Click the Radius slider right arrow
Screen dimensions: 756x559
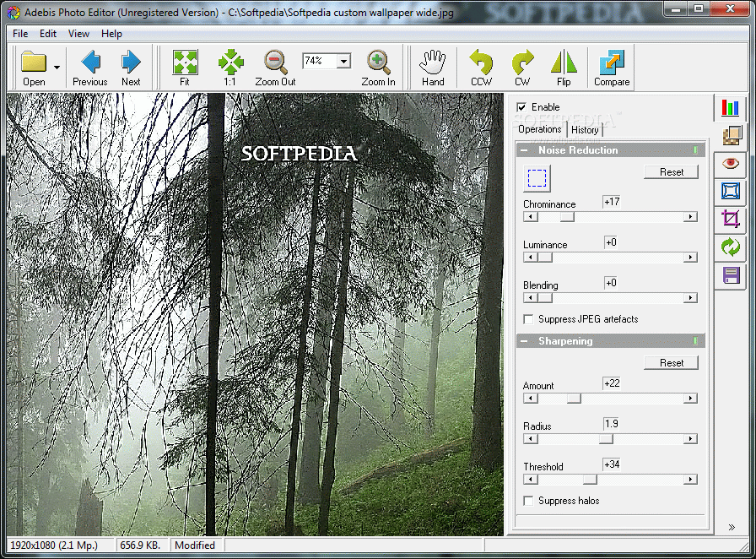click(690, 439)
